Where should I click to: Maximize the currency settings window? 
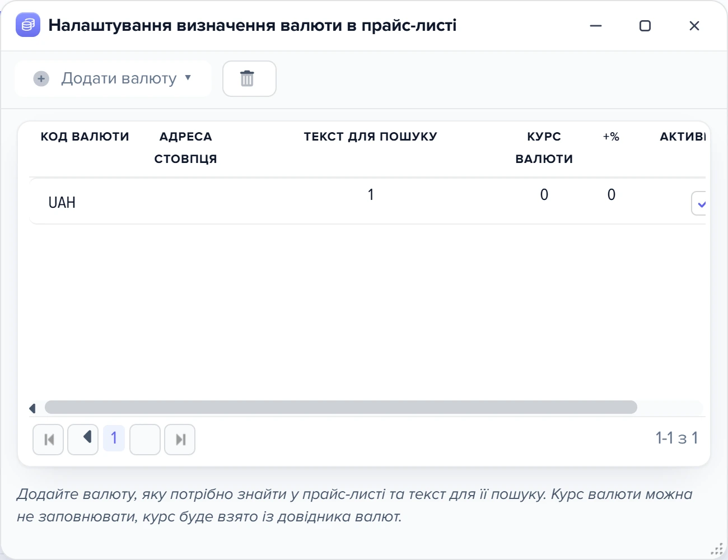[645, 26]
